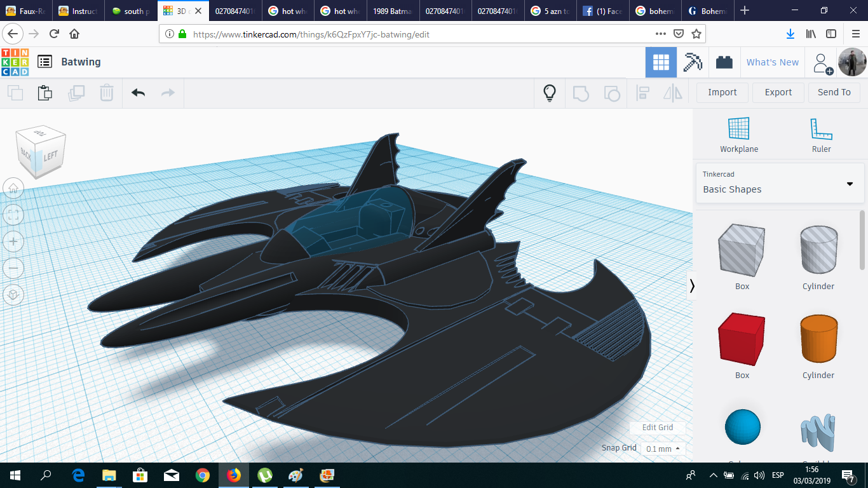Open the taskbar volume control
This screenshot has width=868, height=488.
click(759, 475)
